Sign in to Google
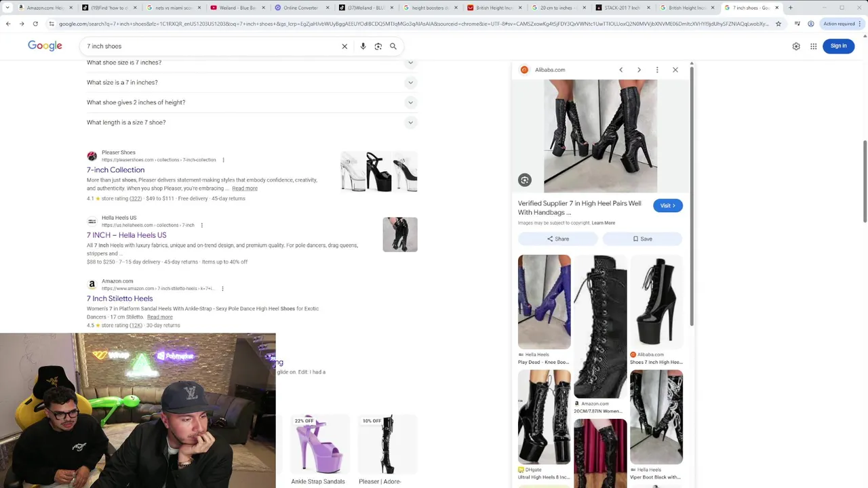This screenshot has width=868, height=488. point(838,46)
